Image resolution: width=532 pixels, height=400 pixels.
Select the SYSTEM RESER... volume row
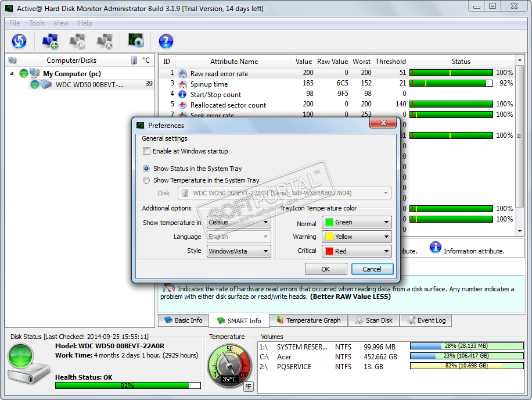click(x=391, y=347)
